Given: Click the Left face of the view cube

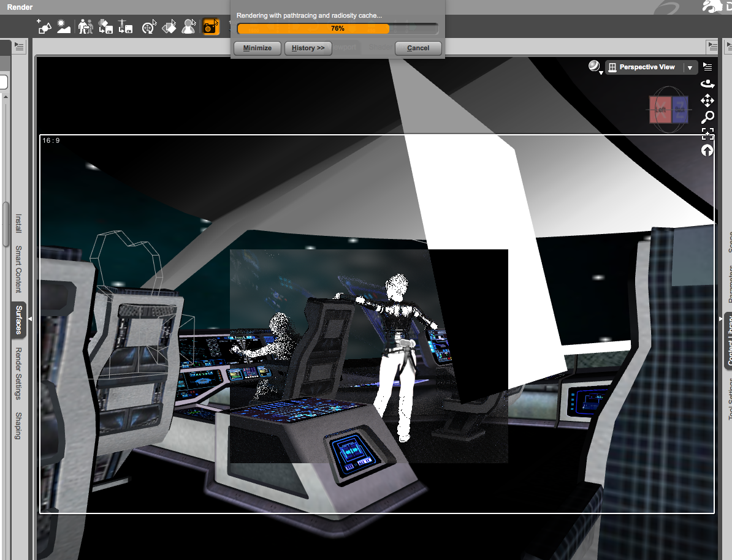Looking at the screenshot, I should pos(660,110).
